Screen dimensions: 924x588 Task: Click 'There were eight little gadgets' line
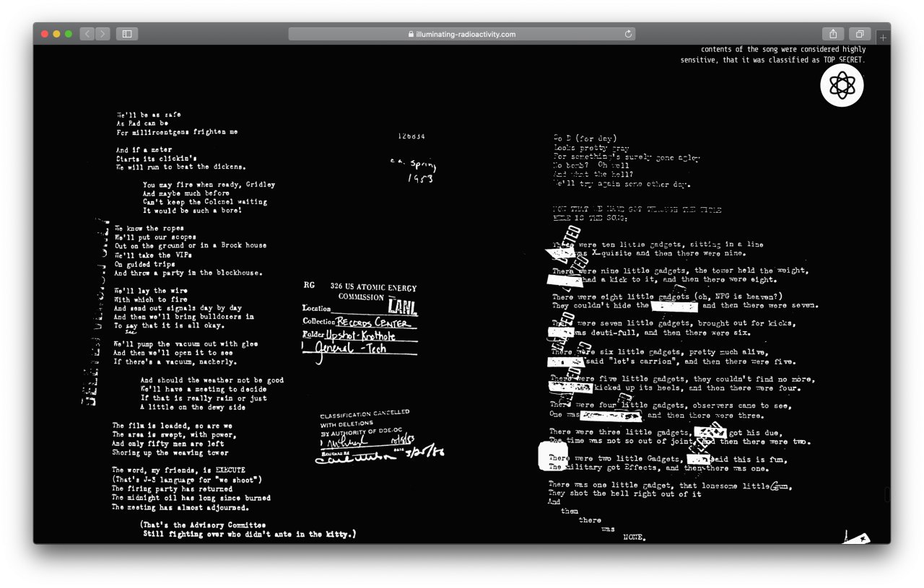click(x=667, y=297)
